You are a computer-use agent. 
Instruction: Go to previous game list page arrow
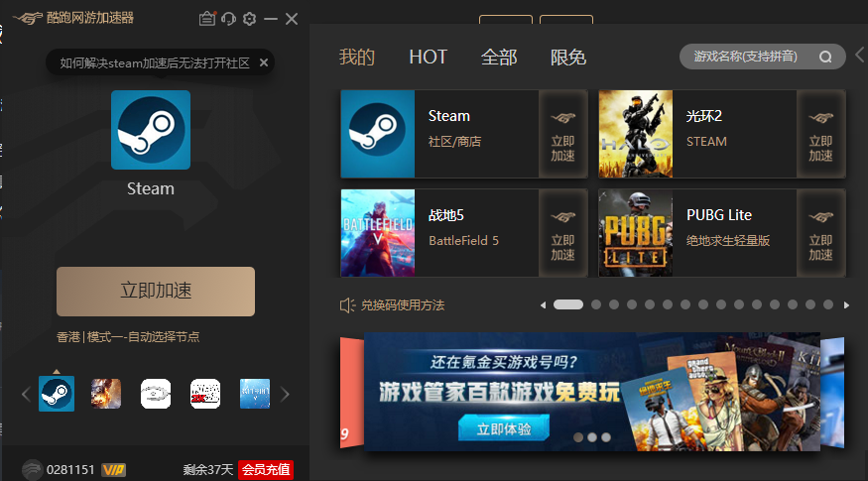click(543, 305)
